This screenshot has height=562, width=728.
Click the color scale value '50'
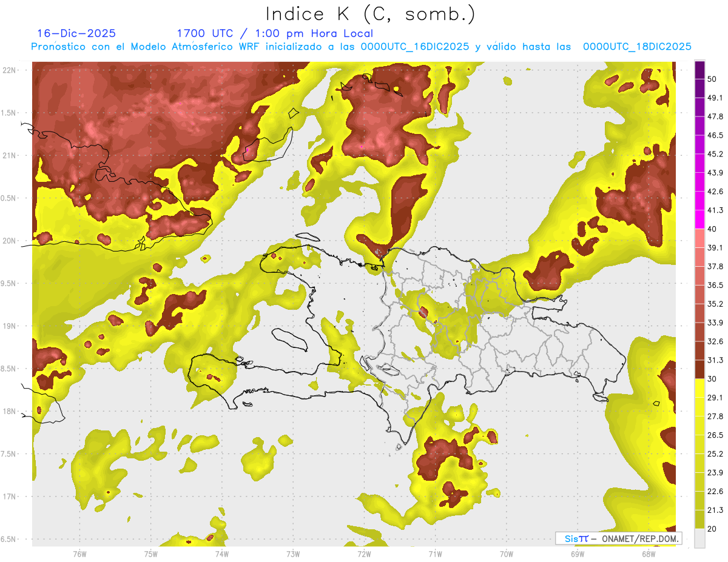click(712, 79)
